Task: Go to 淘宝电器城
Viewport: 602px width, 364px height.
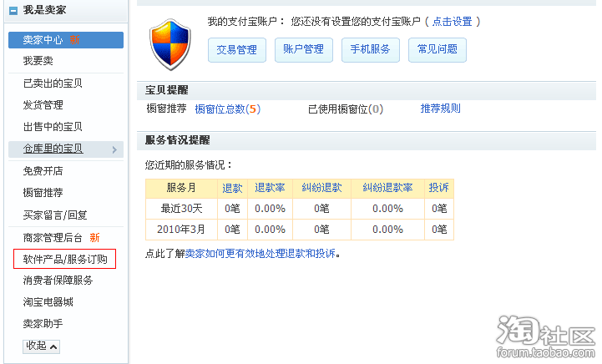Action: click(48, 302)
